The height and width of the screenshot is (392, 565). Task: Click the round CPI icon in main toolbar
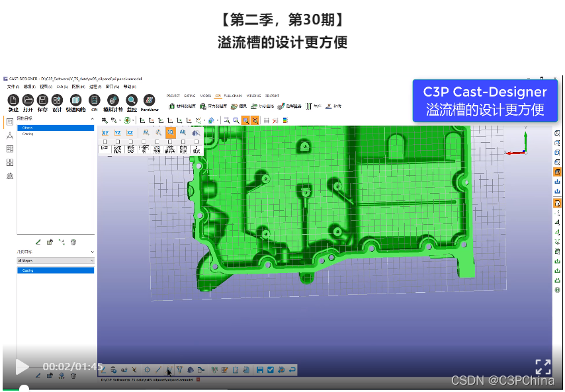pyautogui.click(x=95, y=100)
